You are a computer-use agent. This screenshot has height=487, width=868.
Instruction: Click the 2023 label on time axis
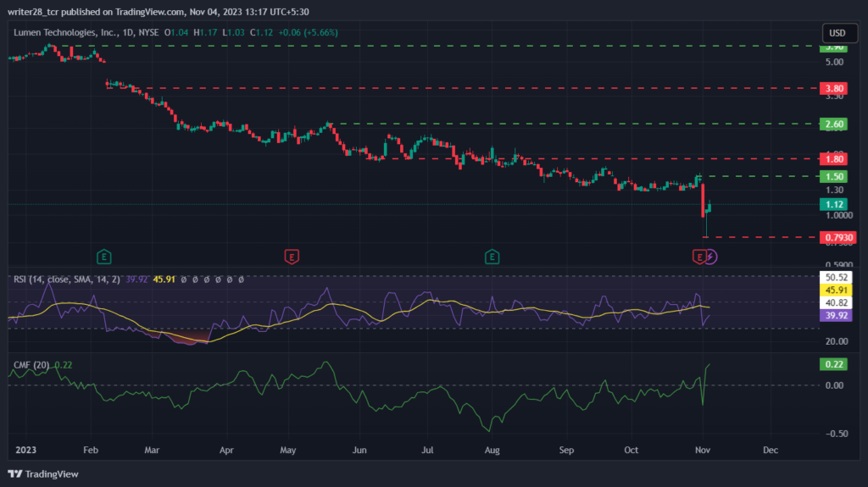click(x=26, y=450)
